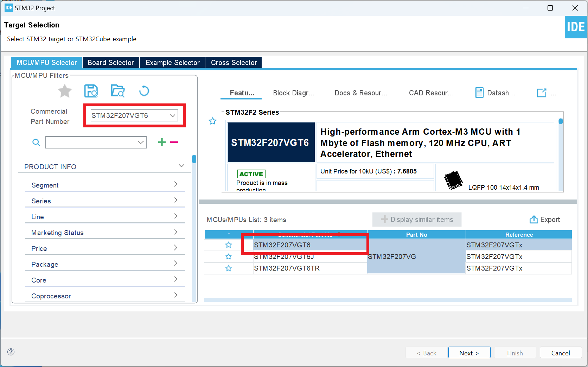Open the Features tab
This screenshot has width=588, height=367.
[x=242, y=93]
